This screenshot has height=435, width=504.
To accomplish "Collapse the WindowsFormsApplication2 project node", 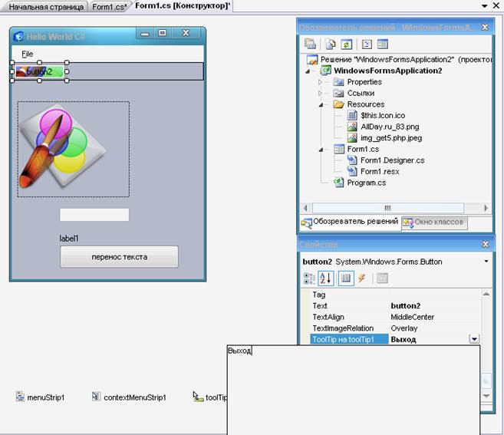I will [x=308, y=71].
